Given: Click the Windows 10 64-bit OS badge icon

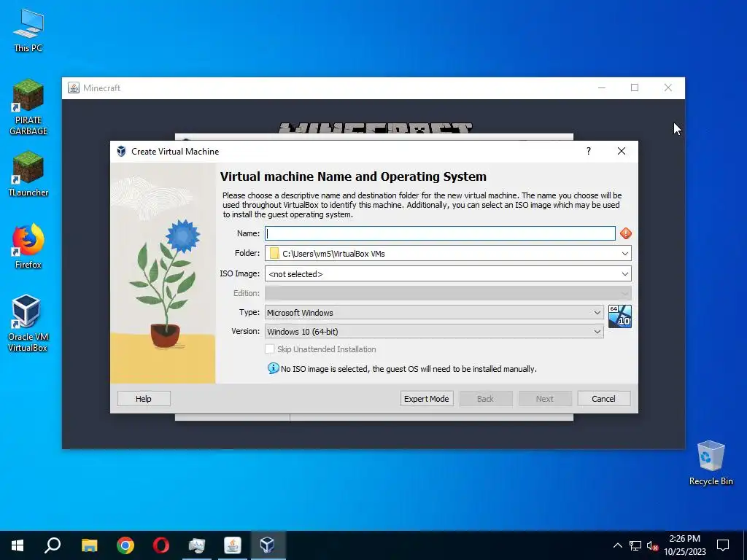Looking at the screenshot, I should point(620,316).
